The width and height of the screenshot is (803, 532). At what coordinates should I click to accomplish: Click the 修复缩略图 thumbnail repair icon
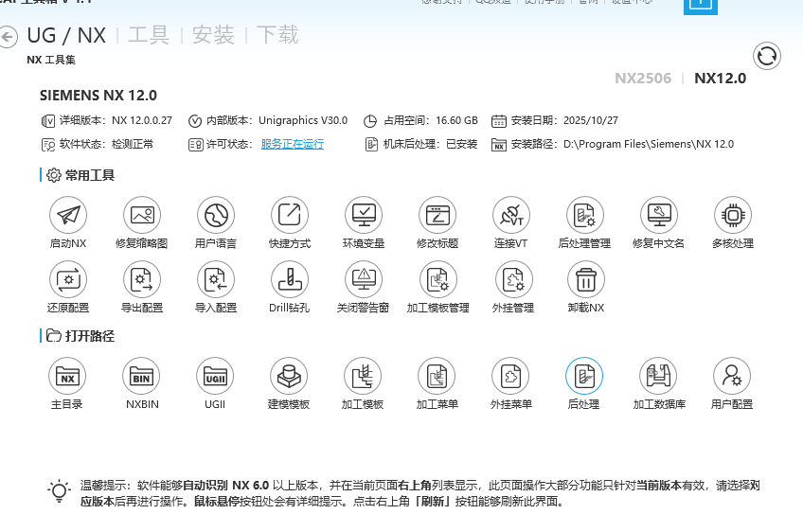click(x=142, y=215)
